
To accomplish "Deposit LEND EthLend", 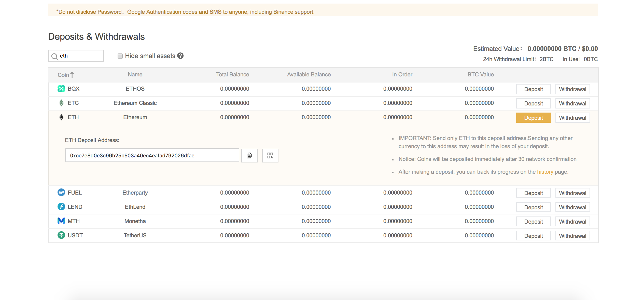I will coord(534,207).
